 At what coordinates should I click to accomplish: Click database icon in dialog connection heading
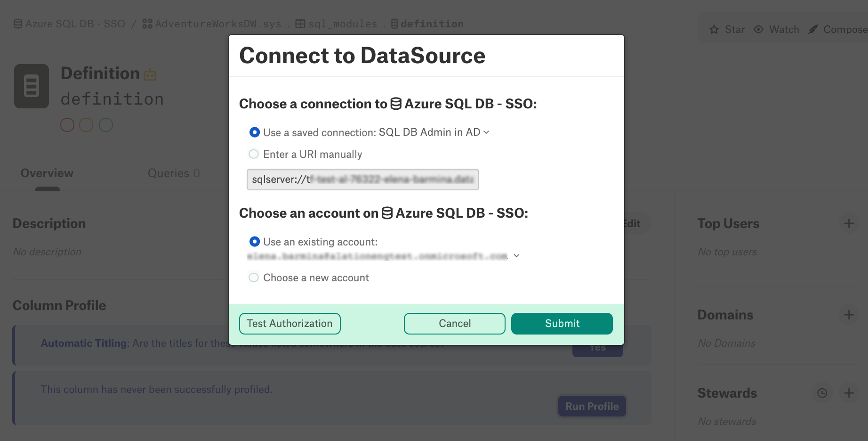[x=396, y=104]
